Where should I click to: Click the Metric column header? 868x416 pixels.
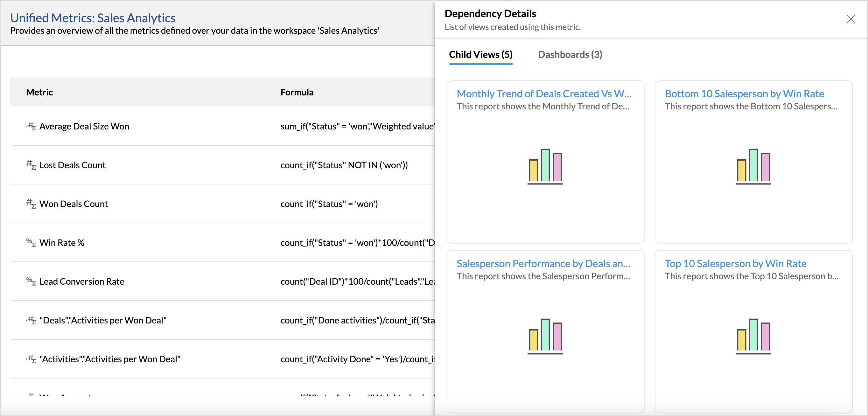[x=39, y=92]
